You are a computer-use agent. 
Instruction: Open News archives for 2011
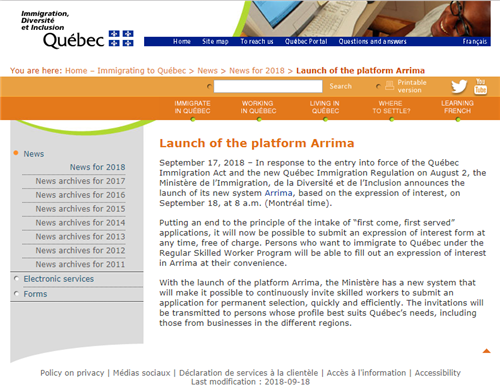pyautogui.click(x=80, y=264)
